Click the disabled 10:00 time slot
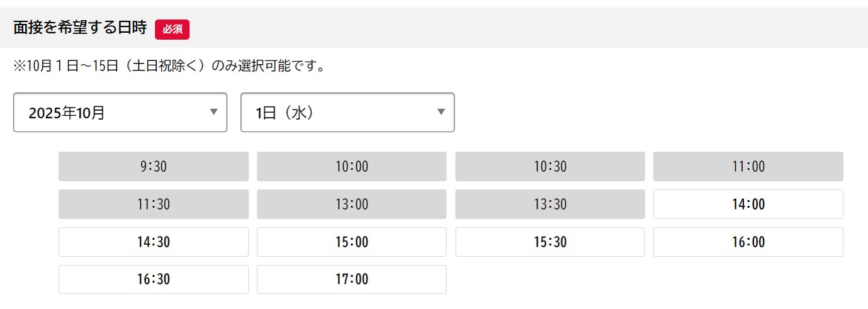This screenshot has height=309, width=868. click(x=351, y=167)
